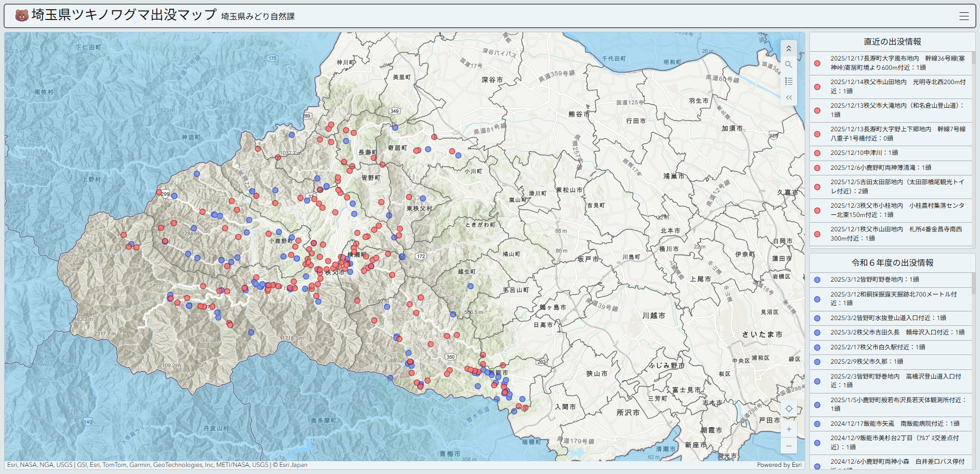Select the 直近の出没情報 panel header

892,42
